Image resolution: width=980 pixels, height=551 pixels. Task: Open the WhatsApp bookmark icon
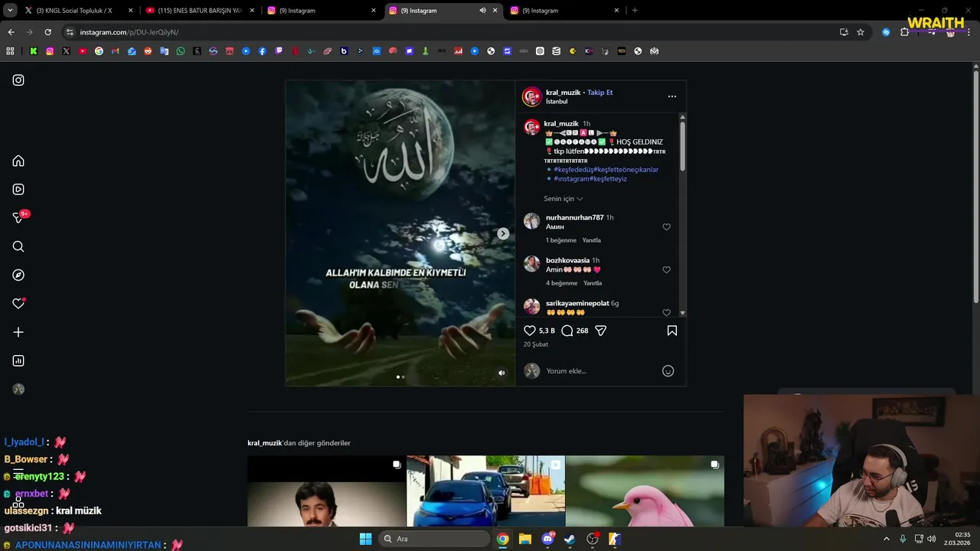coord(181,51)
